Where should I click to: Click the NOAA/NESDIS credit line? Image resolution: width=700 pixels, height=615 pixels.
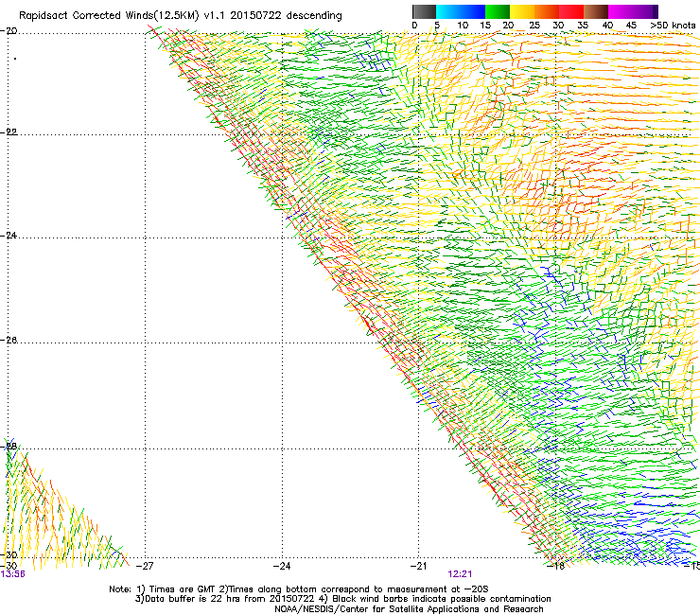point(409,609)
